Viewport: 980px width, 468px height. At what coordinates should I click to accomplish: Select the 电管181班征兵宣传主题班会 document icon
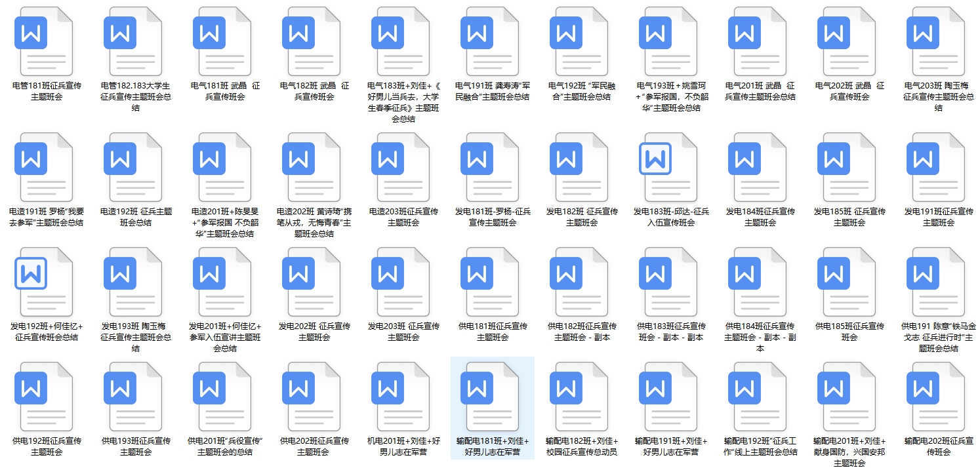tap(43, 41)
